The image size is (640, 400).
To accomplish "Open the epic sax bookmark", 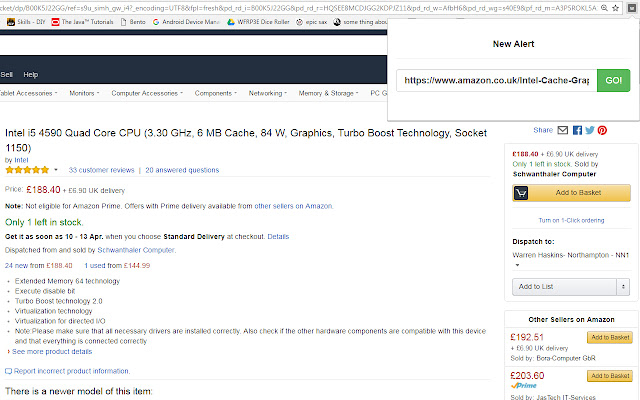I will (311, 22).
